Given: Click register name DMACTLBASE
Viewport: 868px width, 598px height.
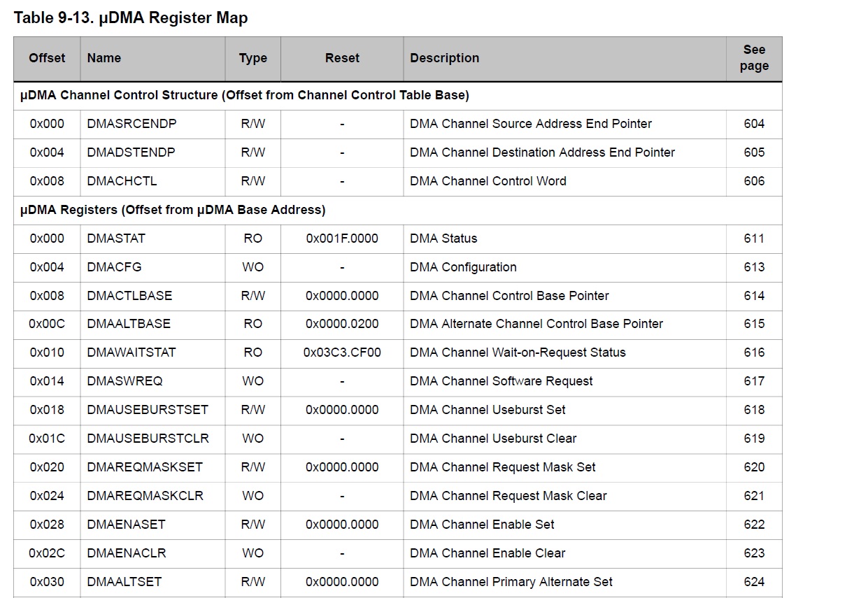Looking at the screenshot, I should tap(129, 296).
